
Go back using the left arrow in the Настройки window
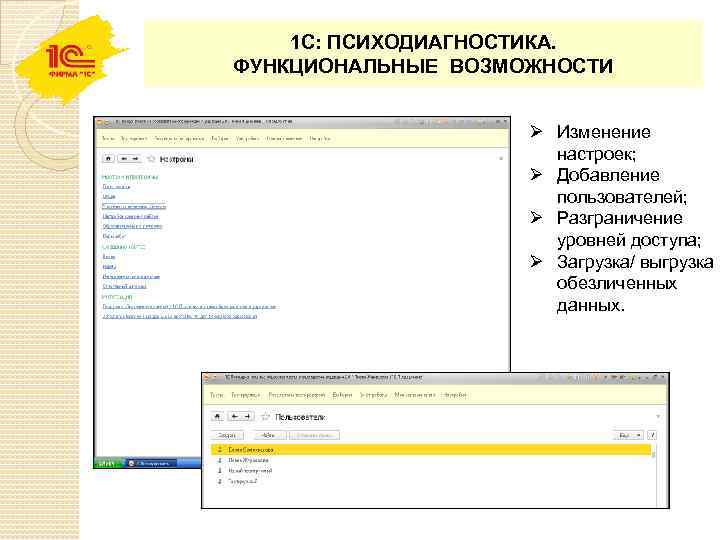pos(124,159)
